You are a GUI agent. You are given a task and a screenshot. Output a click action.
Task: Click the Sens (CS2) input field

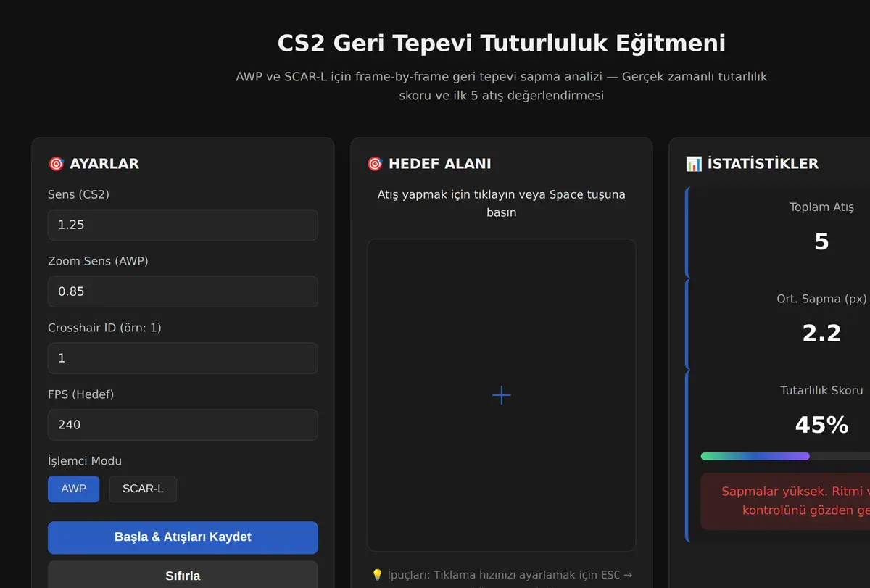pos(183,225)
